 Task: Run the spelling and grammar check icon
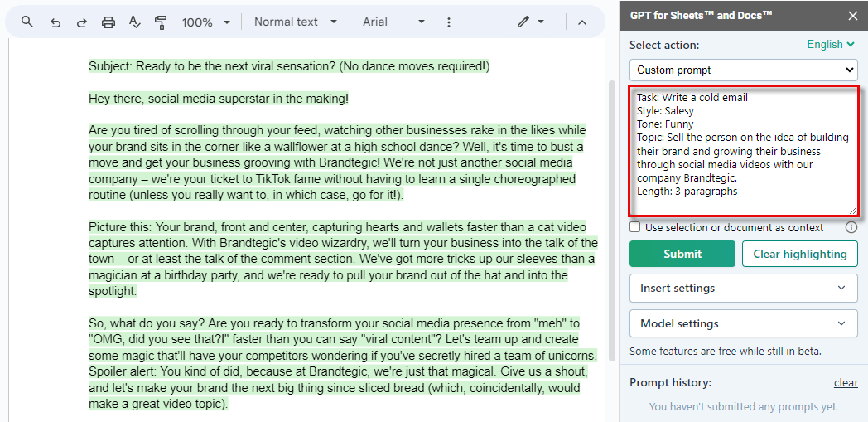pos(134,22)
